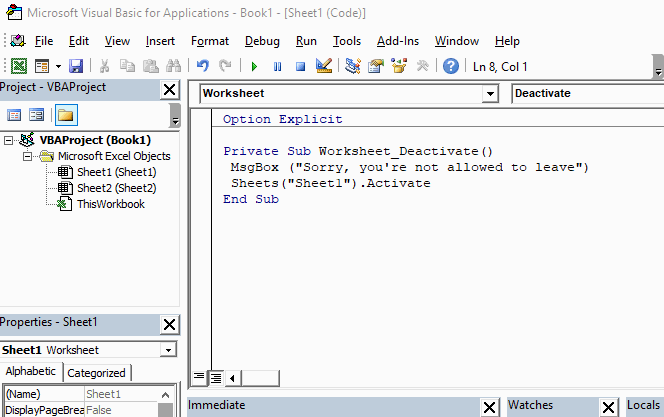Open Find using the binoculars icon

click(x=173, y=66)
